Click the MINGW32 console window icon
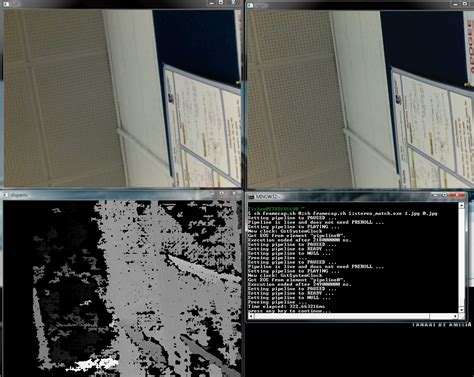 (251, 197)
